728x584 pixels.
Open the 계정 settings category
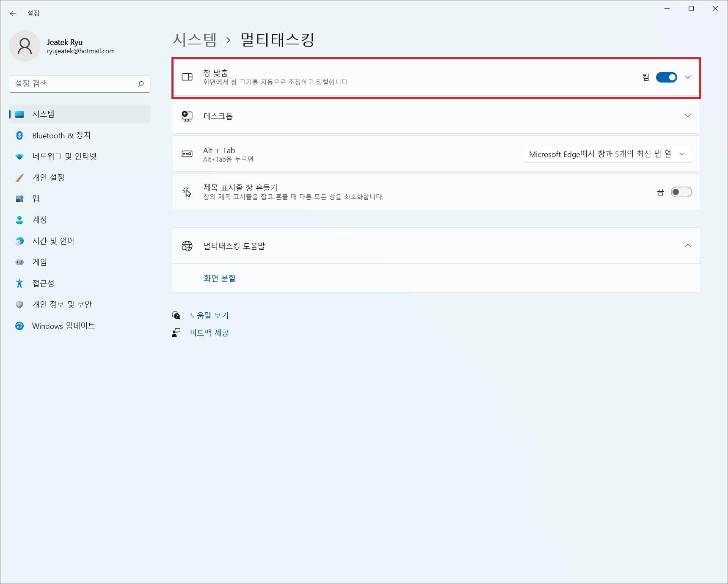click(80, 220)
